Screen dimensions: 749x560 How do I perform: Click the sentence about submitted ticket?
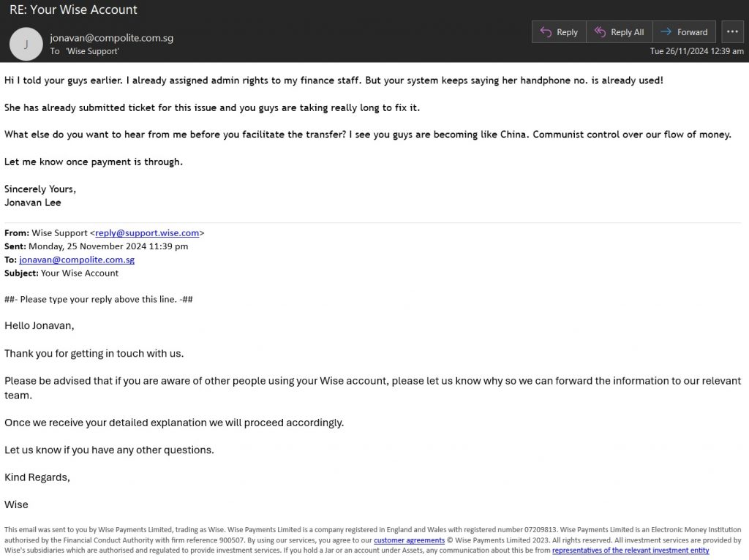coord(212,107)
